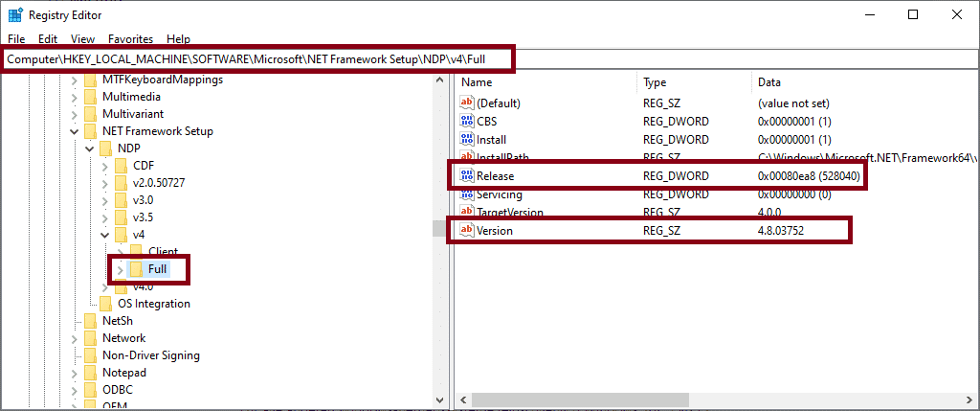Viewport: 980px width, 411px height.
Task: Open the Help menu
Action: click(x=179, y=38)
